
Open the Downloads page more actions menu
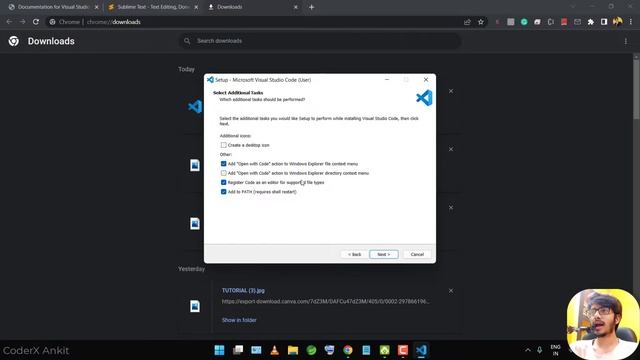[x=626, y=41]
